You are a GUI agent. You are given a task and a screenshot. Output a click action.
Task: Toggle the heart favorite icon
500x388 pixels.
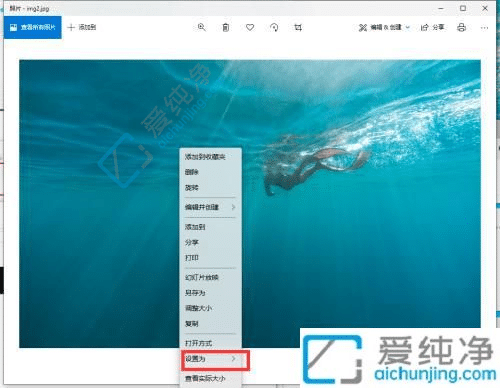[x=250, y=27]
